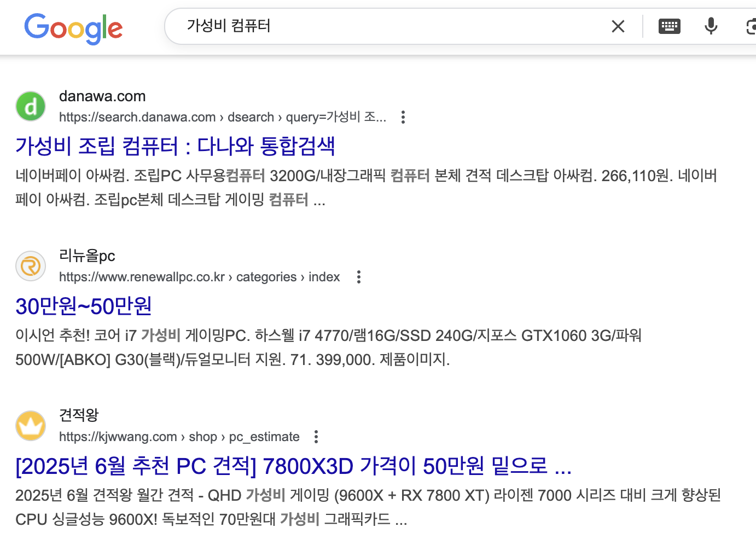Open image search with the camera icon
The width and height of the screenshot is (756, 556).
[x=751, y=26]
